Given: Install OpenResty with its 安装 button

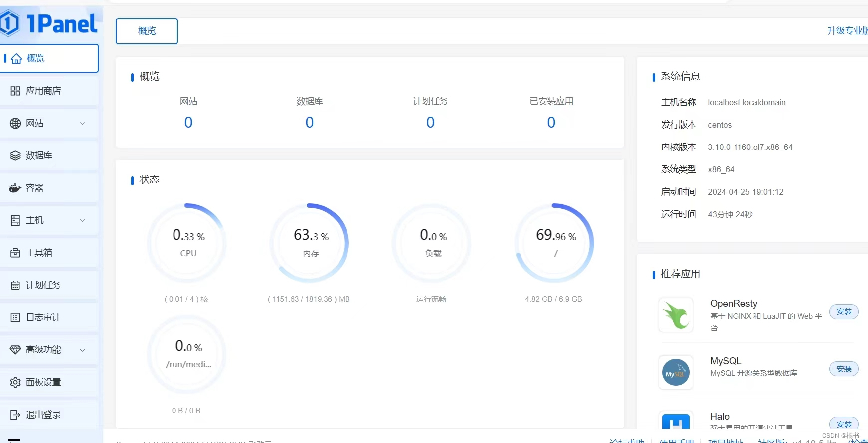Looking at the screenshot, I should (844, 312).
